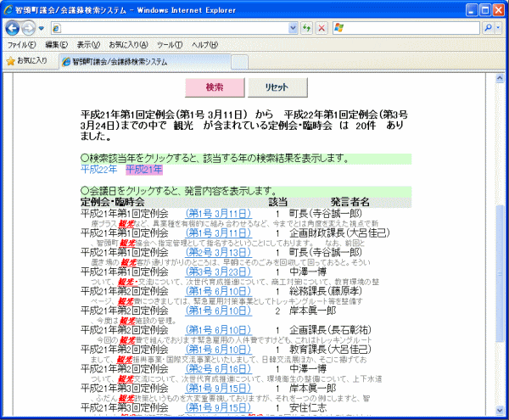The image size is (509, 420).
Task: Click the empty new tab button
Action: click(x=239, y=62)
